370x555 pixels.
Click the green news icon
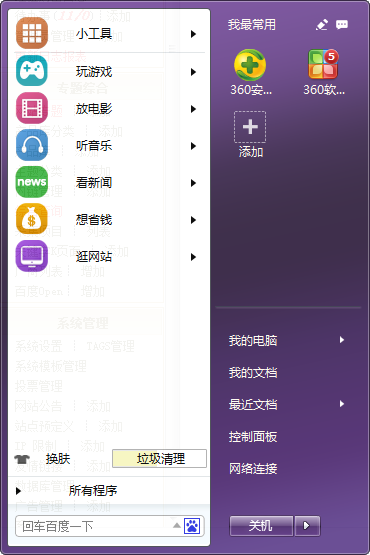pos(32,182)
